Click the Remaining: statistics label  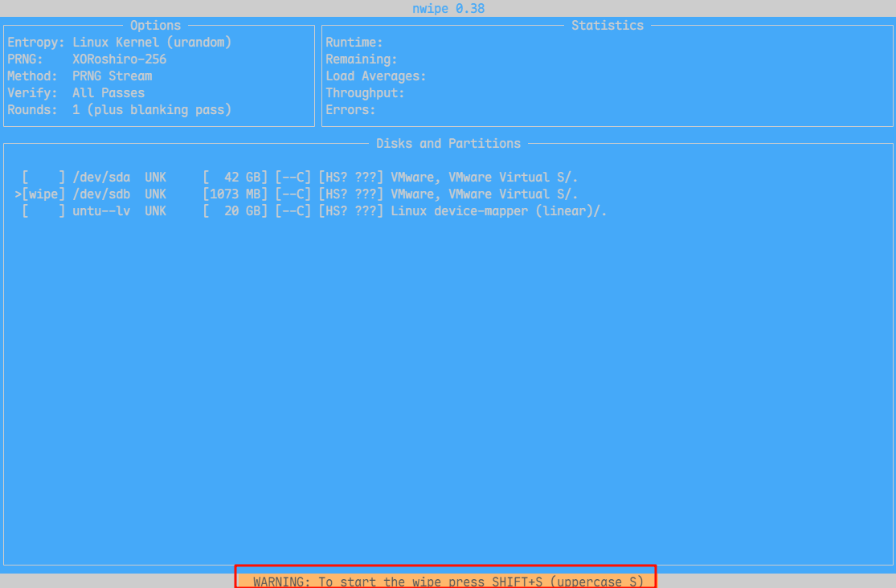(x=362, y=59)
